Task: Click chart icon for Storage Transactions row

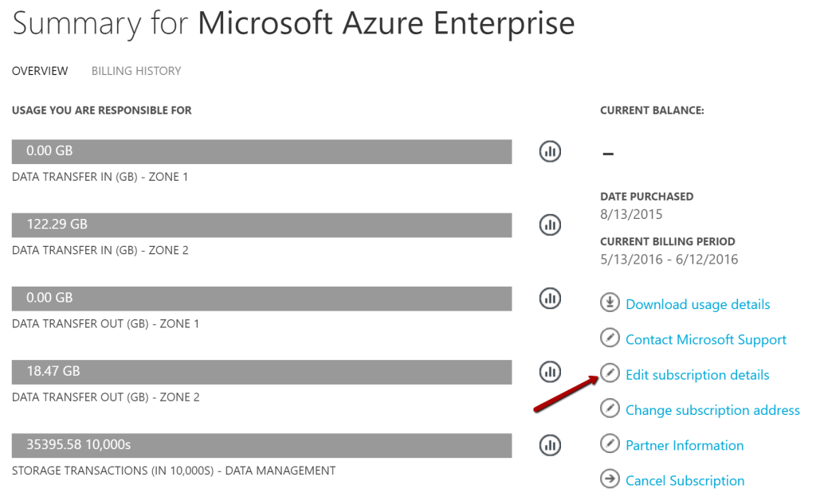Action: pyautogui.click(x=550, y=446)
